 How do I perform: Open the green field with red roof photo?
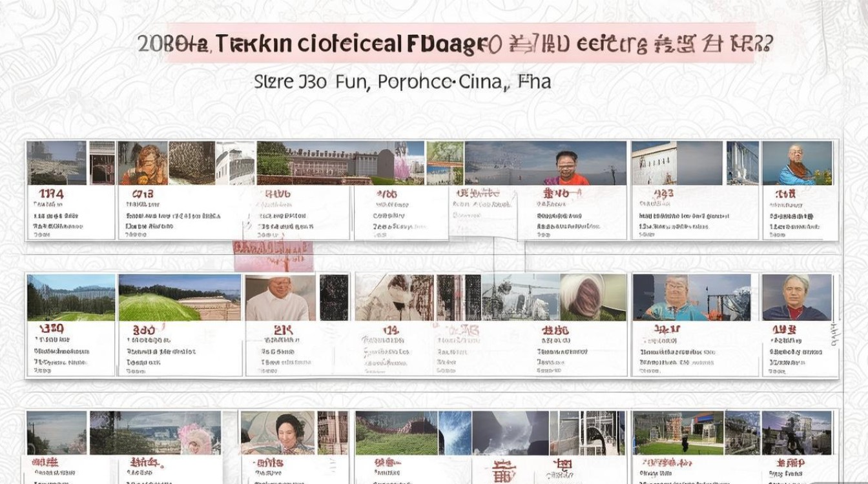396,432
